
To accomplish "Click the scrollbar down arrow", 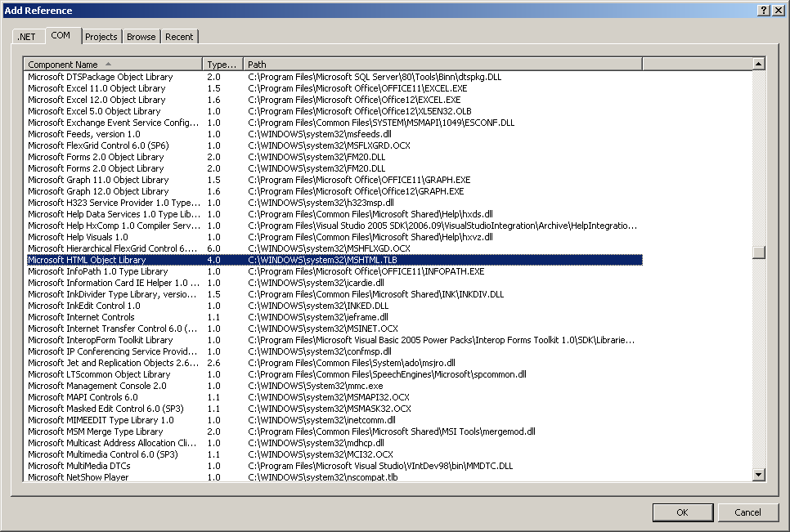I will click(x=759, y=474).
